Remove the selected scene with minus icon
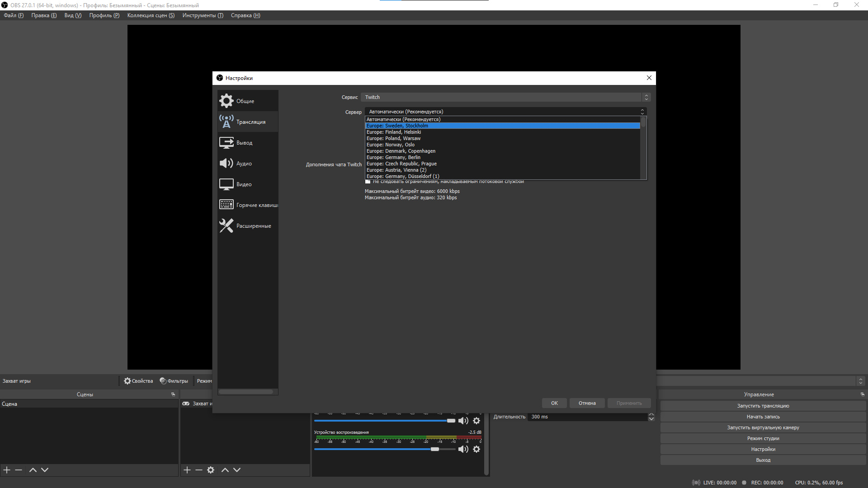Image resolution: width=868 pixels, height=488 pixels. coord(19,470)
